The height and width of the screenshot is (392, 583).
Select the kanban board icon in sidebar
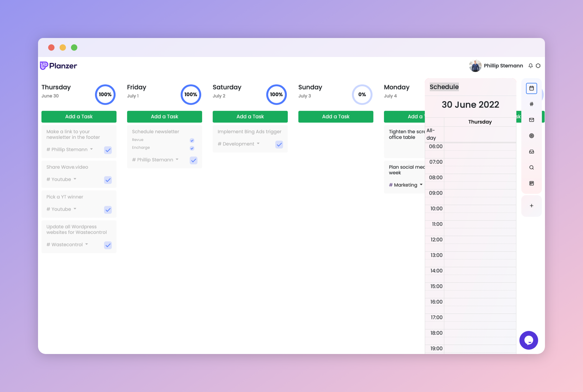[531, 183]
